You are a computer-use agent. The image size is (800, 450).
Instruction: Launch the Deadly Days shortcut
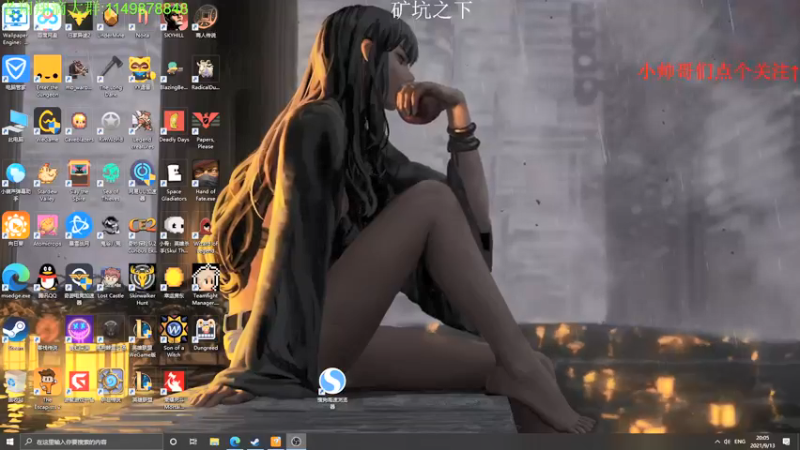(x=174, y=125)
